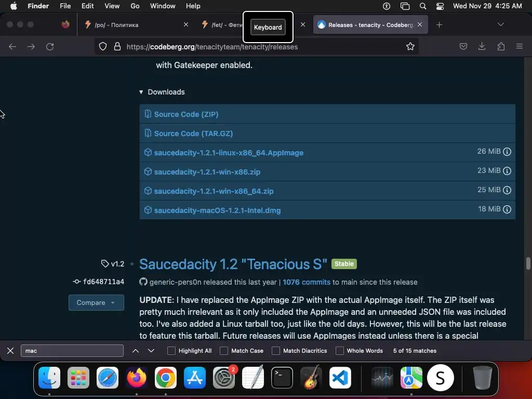Open the tracking protection shield icon

coord(103,46)
